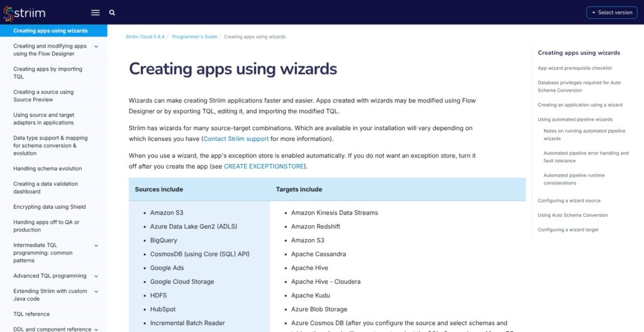
Task: Open Advanced TQL programming page
Action: (50, 276)
